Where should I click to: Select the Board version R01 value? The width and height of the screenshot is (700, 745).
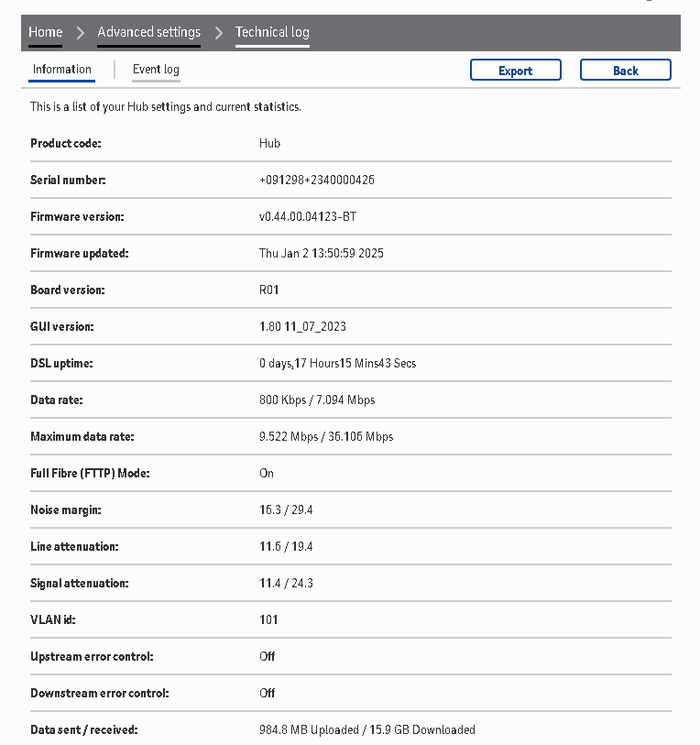click(x=269, y=290)
